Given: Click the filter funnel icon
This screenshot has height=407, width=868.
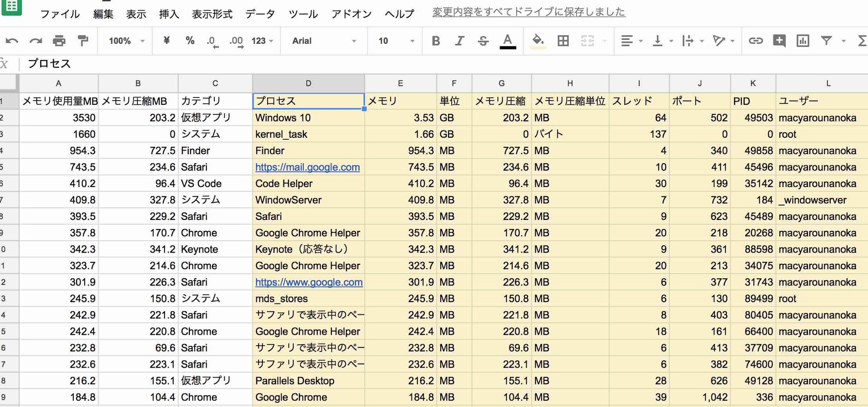Looking at the screenshot, I should point(826,41).
